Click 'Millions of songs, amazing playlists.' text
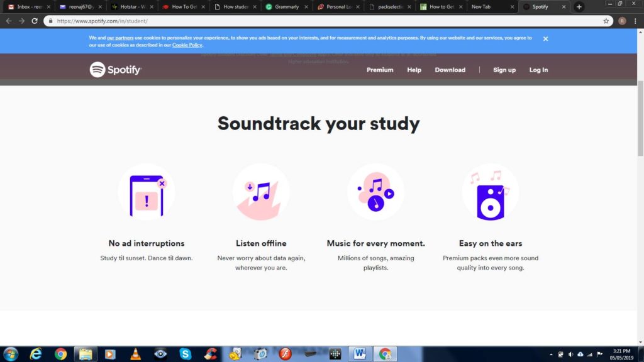 point(376,263)
